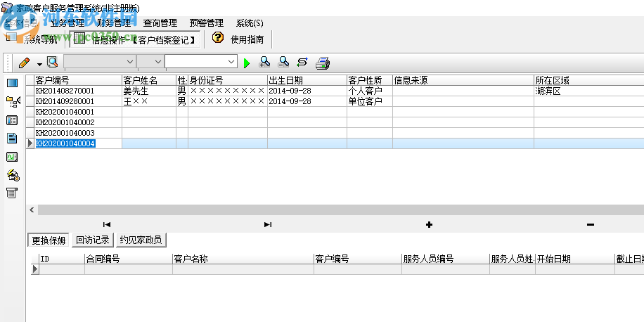This screenshot has width=644, height=322.
Task: Click the plus add-record navigator button
Action: click(x=429, y=224)
